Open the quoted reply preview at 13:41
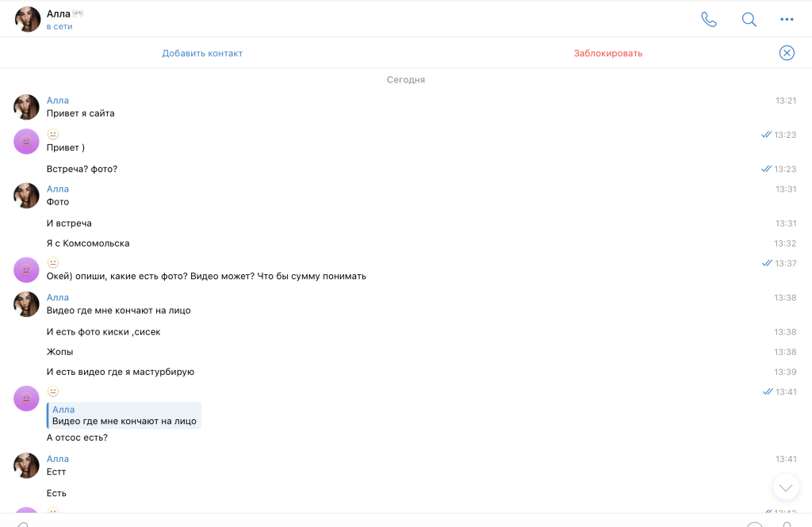The height and width of the screenshot is (527, 812). coord(124,415)
